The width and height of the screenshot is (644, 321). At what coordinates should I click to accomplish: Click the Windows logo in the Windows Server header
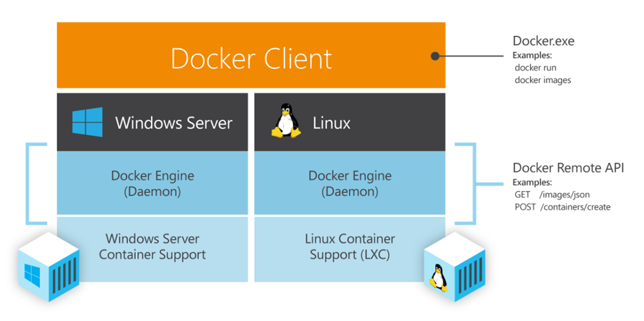click(87, 122)
